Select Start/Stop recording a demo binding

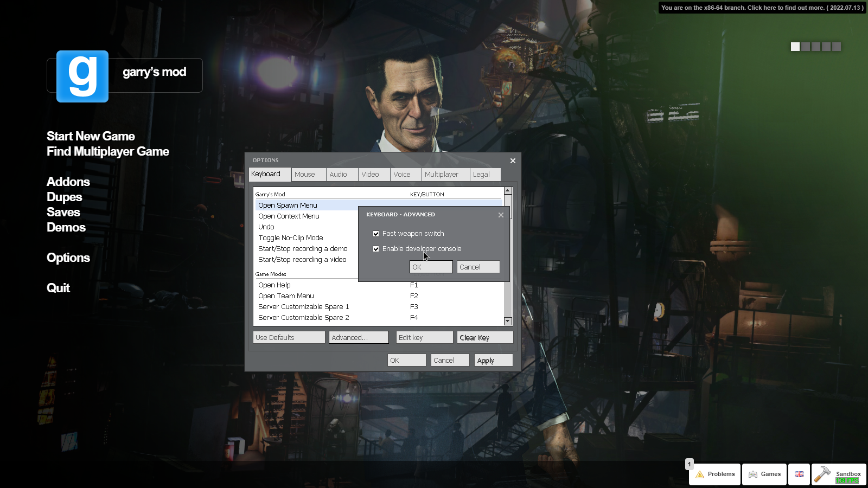[x=307, y=249]
